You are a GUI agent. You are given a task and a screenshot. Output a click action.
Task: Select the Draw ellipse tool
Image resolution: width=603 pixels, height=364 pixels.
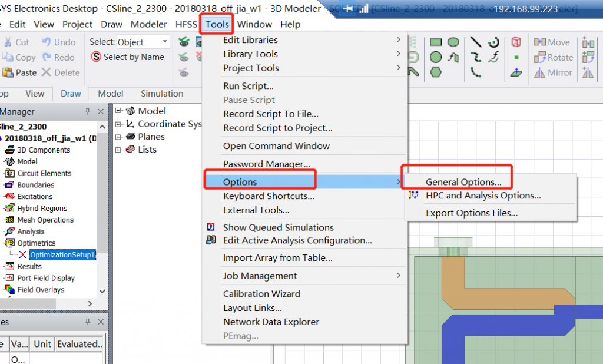coord(453,42)
